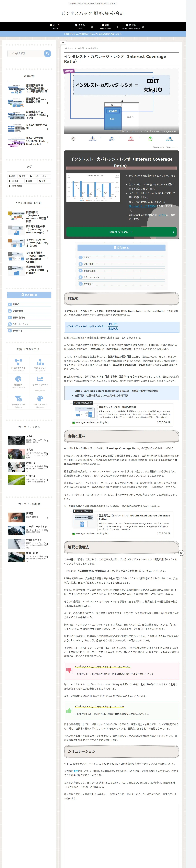Click the Excel ダウンロード button
The height and width of the screenshot is (868, 196).
[121, 232]
